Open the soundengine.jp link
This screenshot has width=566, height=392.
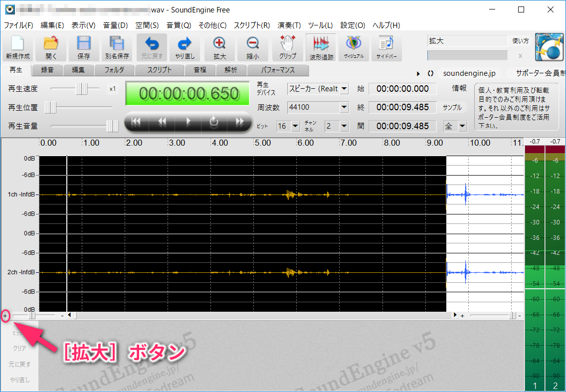(x=470, y=73)
